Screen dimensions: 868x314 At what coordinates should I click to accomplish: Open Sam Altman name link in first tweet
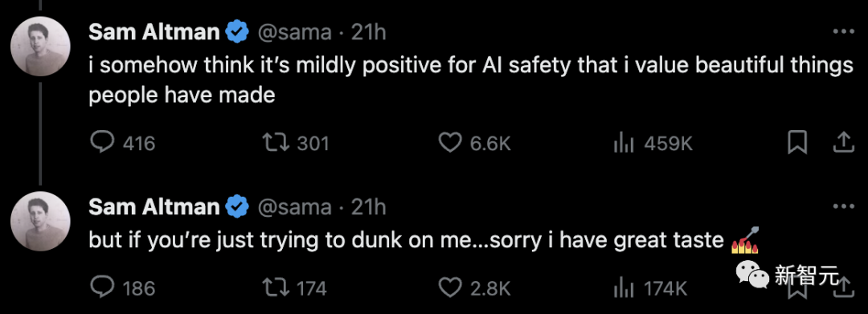(154, 33)
